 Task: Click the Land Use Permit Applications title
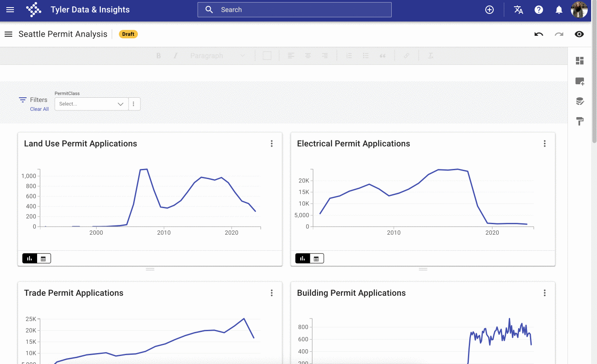tap(81, 144)
